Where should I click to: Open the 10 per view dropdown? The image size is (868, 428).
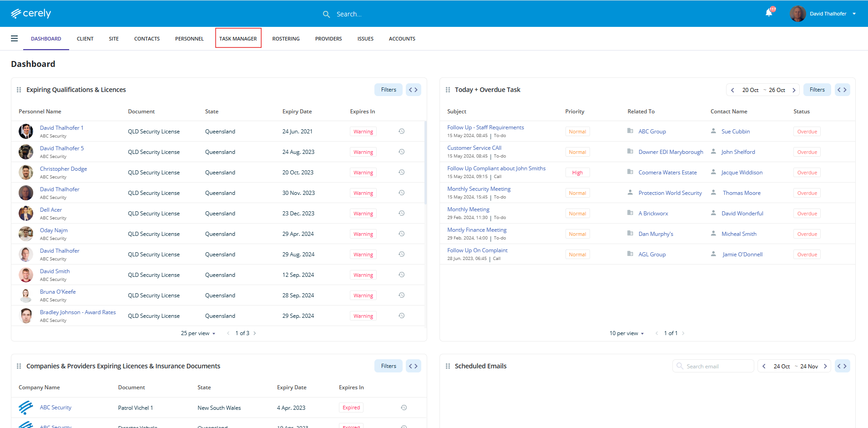coord(626,333)
